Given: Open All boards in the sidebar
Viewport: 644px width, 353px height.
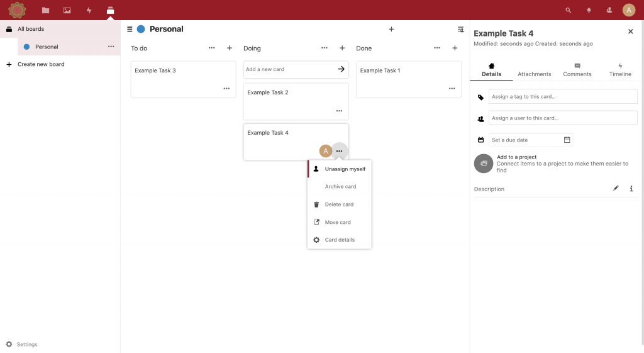Looking at the screenshot, I should click(60, 29).
